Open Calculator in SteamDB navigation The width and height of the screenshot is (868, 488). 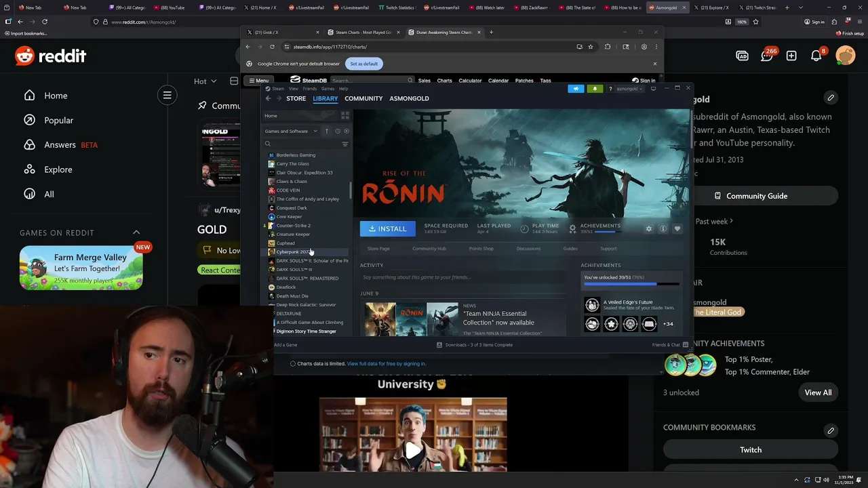point(470,81)
